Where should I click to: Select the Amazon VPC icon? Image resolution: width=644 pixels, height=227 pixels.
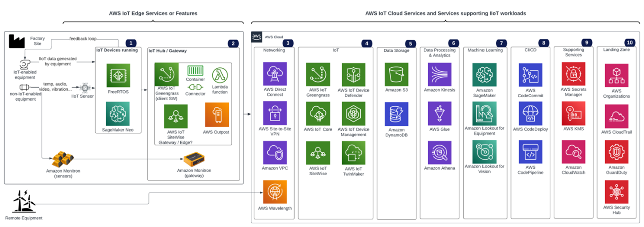(x=275, y=153)
